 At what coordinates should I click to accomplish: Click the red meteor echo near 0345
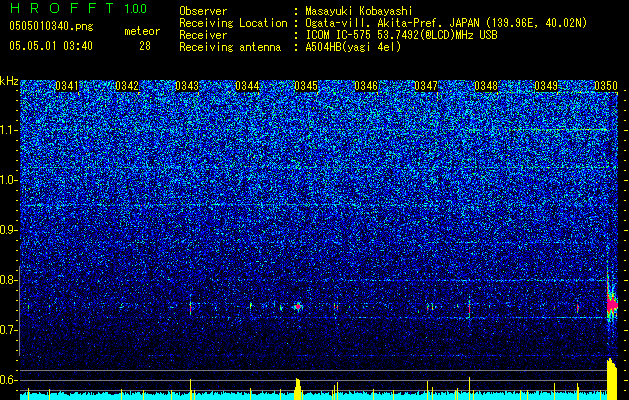298,307
